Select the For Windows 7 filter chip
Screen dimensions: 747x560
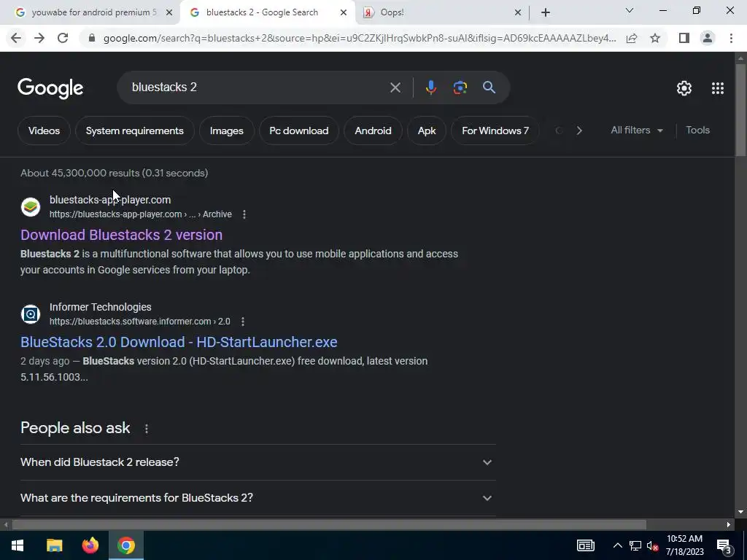495,131
